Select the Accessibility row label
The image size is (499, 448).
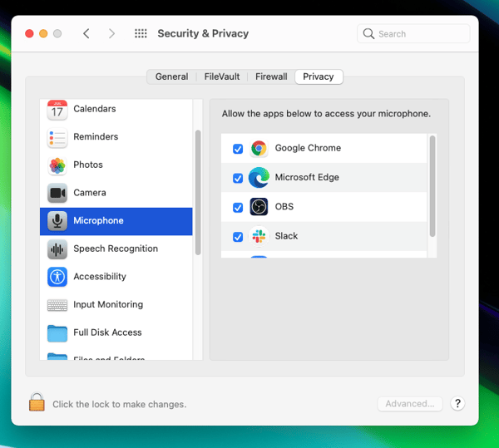coord(100,277)
